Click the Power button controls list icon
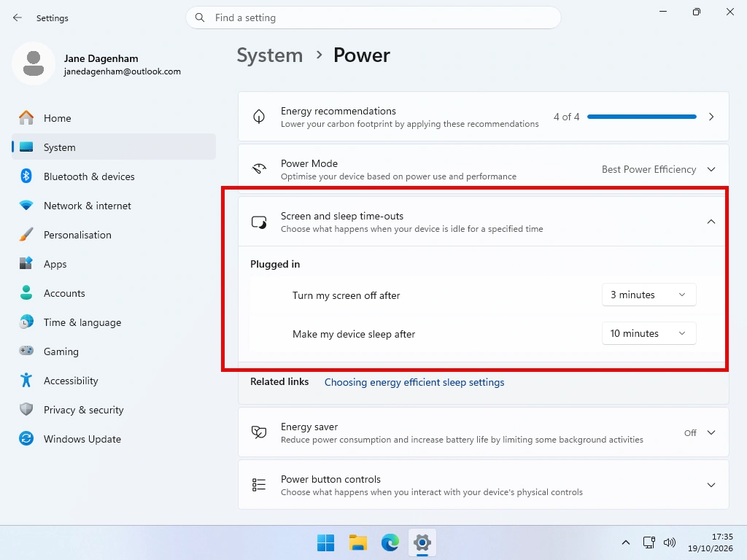 [259, 485]
